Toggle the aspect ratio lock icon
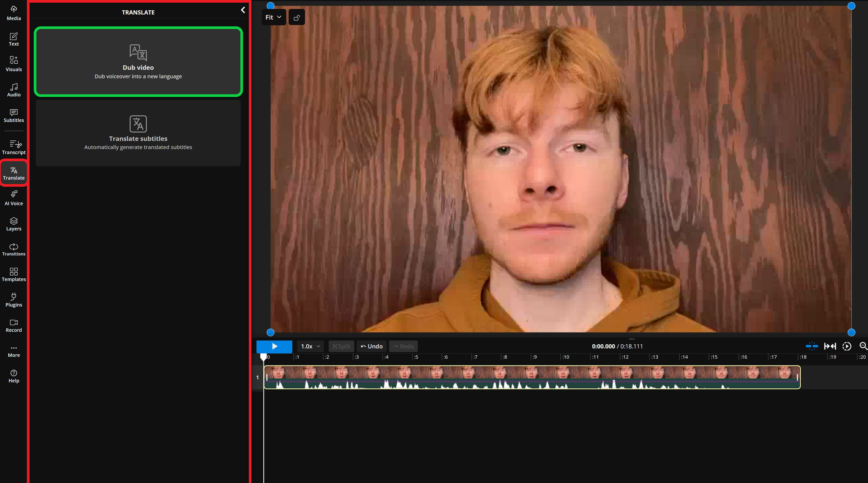The image size is (868, 483). pyautogui.click(x=297, y=17)
